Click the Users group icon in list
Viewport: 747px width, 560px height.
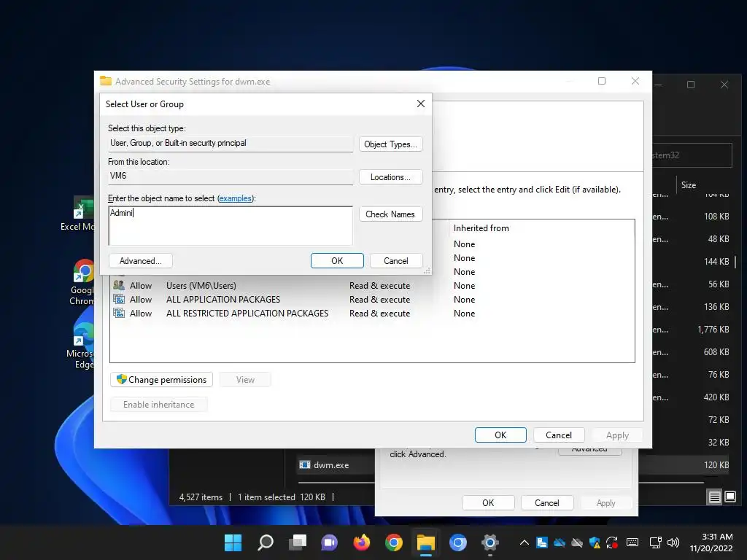tap(119, 285)
